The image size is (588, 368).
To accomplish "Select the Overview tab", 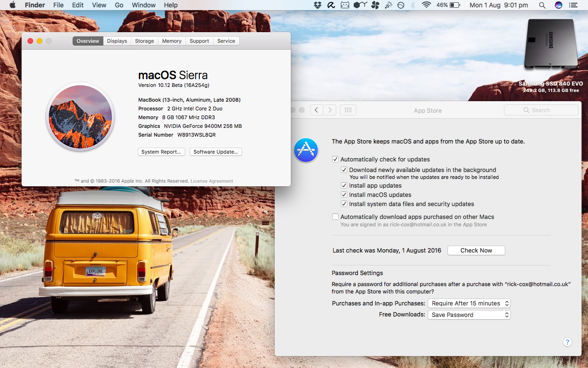I will (x=88, y=41).
